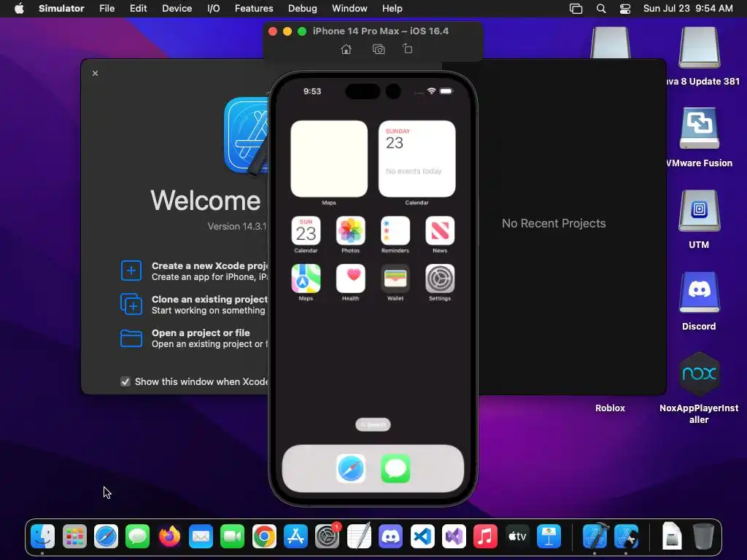Image resolution: width=747 pixels, height=560 pixels.
Task: Open the Window menu
Action: click(x=349, y=9)
